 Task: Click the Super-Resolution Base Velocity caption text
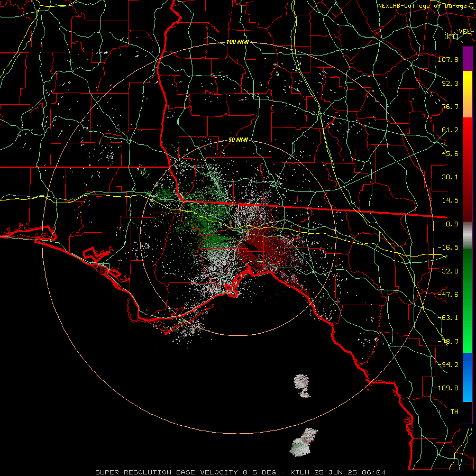coord(240,472)
